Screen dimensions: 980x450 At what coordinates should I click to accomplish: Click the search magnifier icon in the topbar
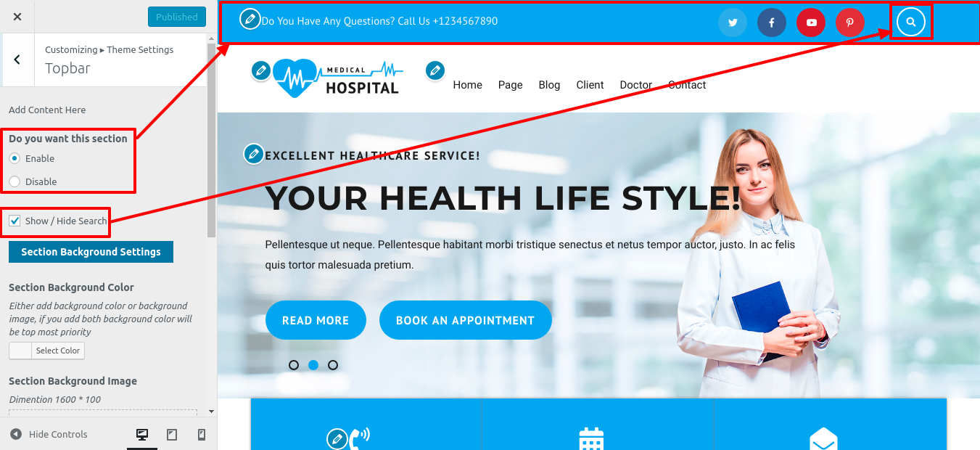pos(911,22)
